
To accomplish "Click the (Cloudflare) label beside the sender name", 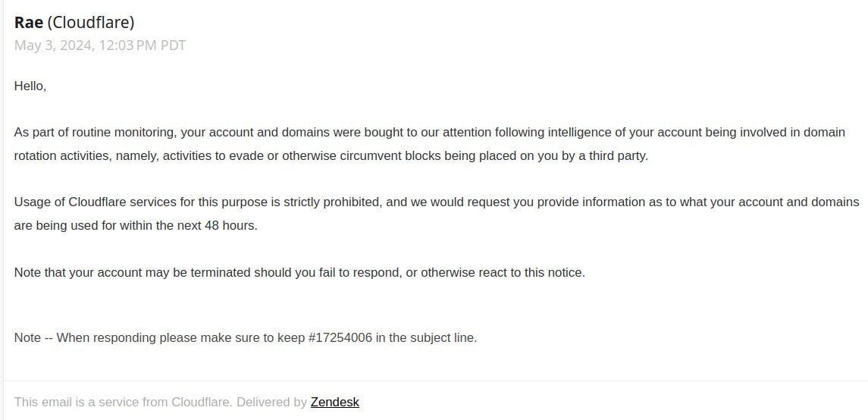I will 91,23.
